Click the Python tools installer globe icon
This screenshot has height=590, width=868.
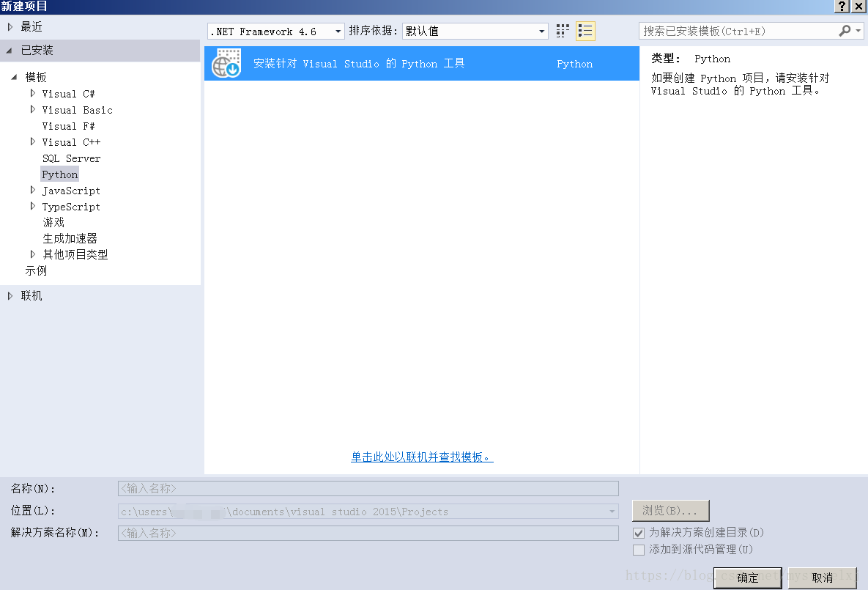pyautogui.click(x=226, y=64)
